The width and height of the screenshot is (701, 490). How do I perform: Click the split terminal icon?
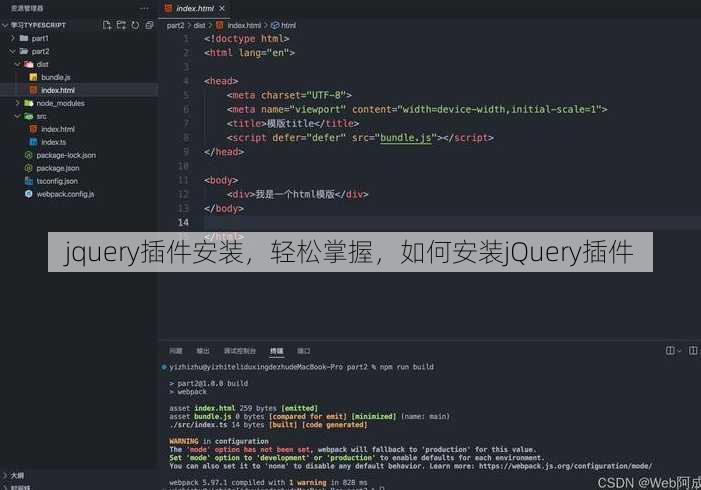tap(670, 351)
